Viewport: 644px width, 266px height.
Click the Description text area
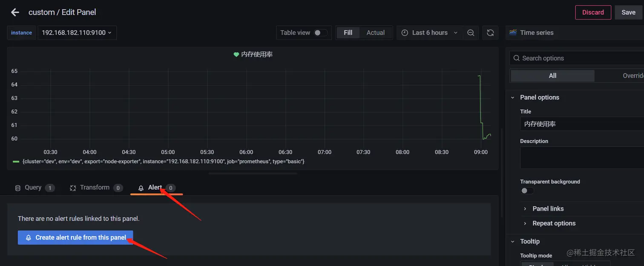[x=582, y=158]
